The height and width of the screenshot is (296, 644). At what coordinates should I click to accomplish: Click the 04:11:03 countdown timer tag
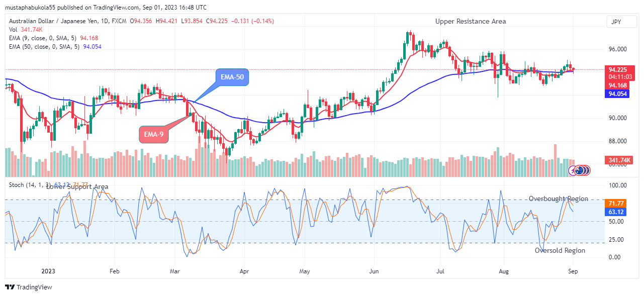coord(619,77)
